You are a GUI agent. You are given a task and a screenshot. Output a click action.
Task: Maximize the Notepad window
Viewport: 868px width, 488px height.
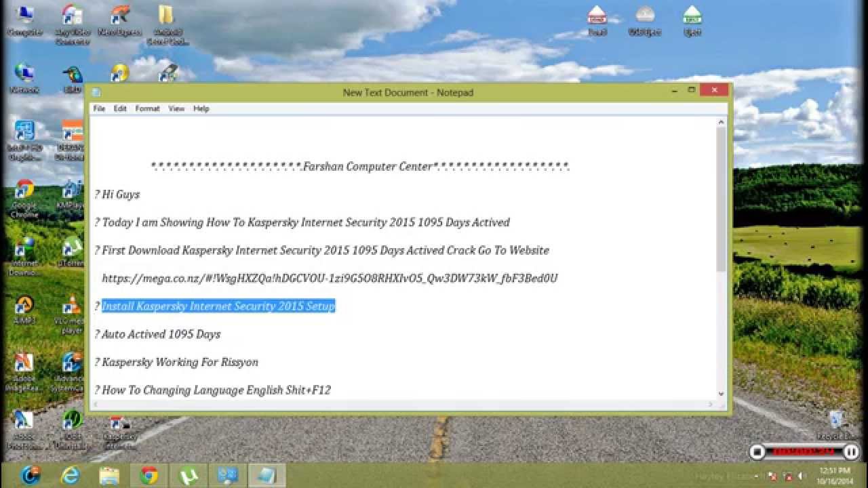pyautogui.click(x=691, y=89)
